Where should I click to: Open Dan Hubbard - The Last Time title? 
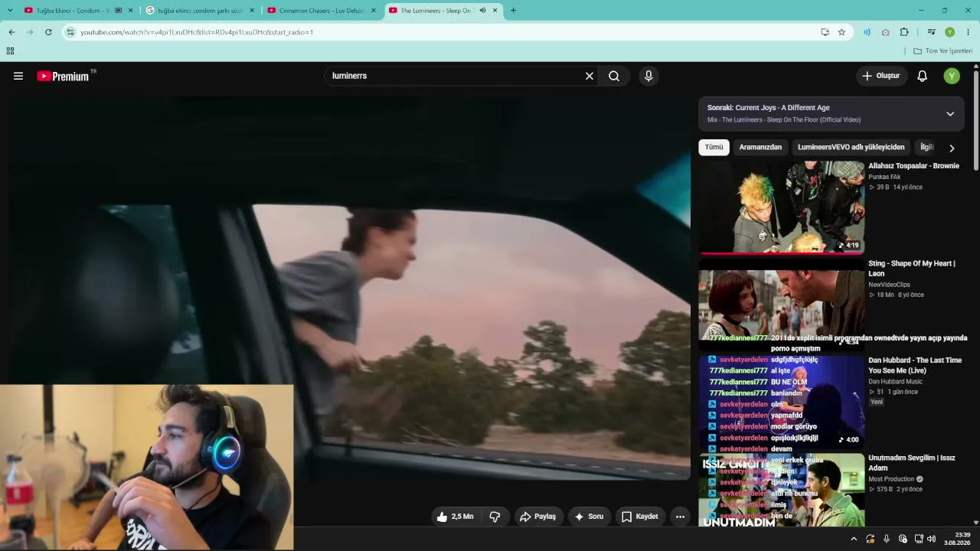pos(915,365)
